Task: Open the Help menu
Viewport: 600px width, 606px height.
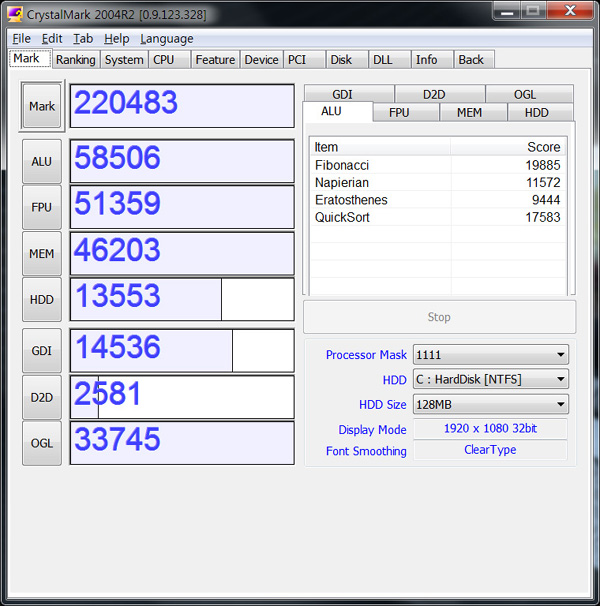Action: point(116,39)
